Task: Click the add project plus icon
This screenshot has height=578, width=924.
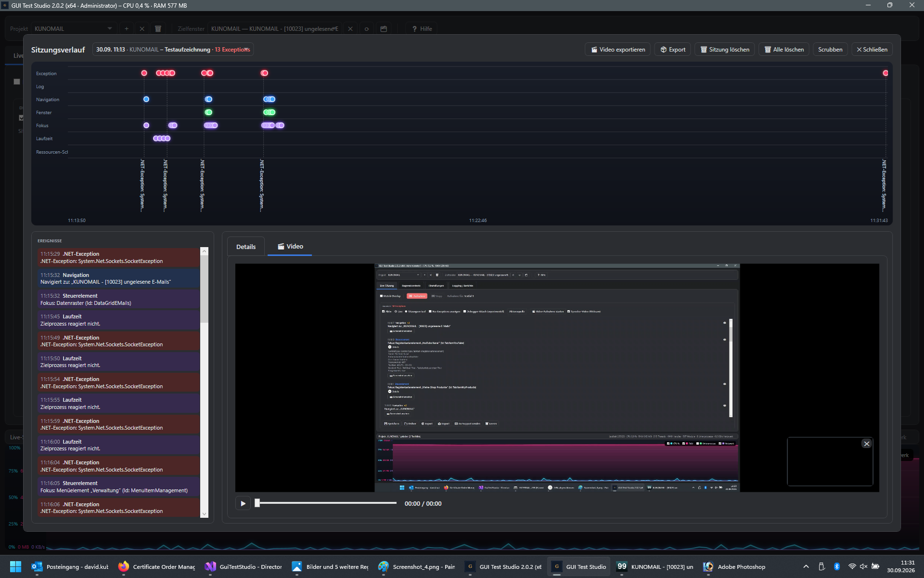Action: click(x=127, y=29)
